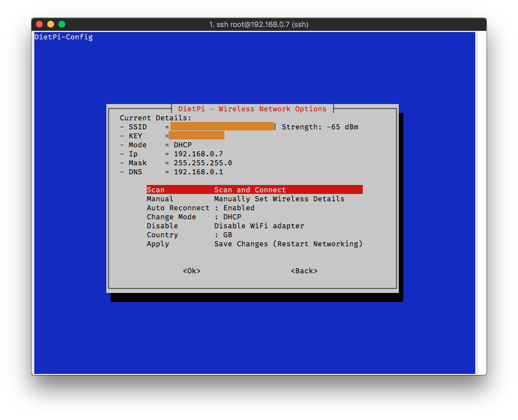518x420 pixels.
Task: Click the redacted KEY value field
Action: pyautogui.click(x=196, y=136)
